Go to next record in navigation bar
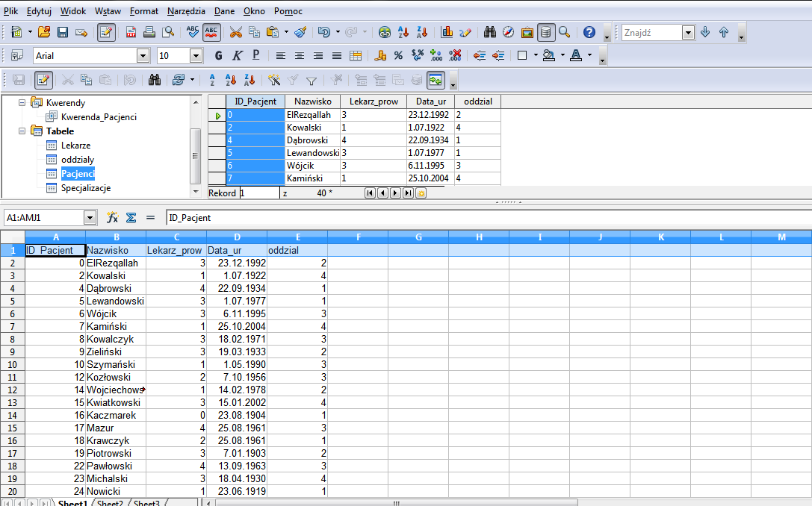Viewport: 812px width, 506px height. pos(395,193)
